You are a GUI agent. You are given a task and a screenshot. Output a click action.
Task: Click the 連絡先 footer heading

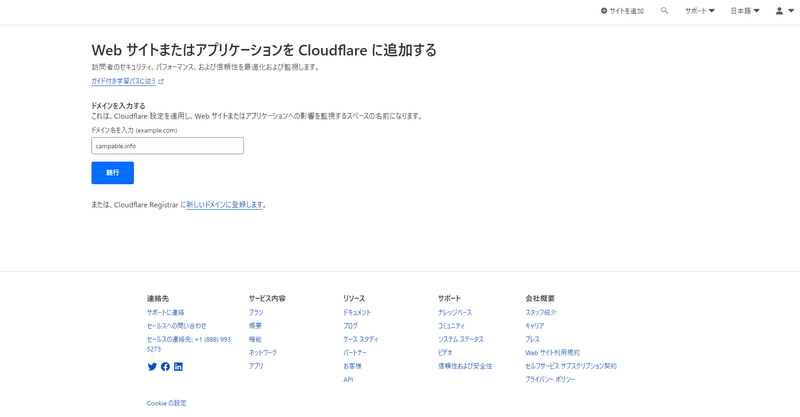pos(158,299)
